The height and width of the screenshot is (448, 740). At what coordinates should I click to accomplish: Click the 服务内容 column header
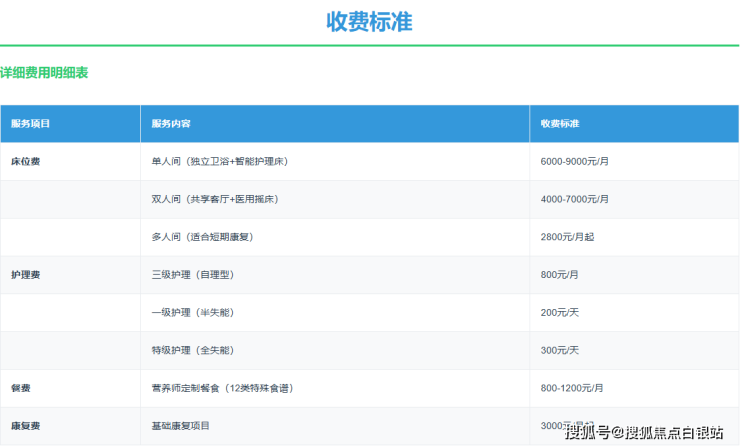171,123
